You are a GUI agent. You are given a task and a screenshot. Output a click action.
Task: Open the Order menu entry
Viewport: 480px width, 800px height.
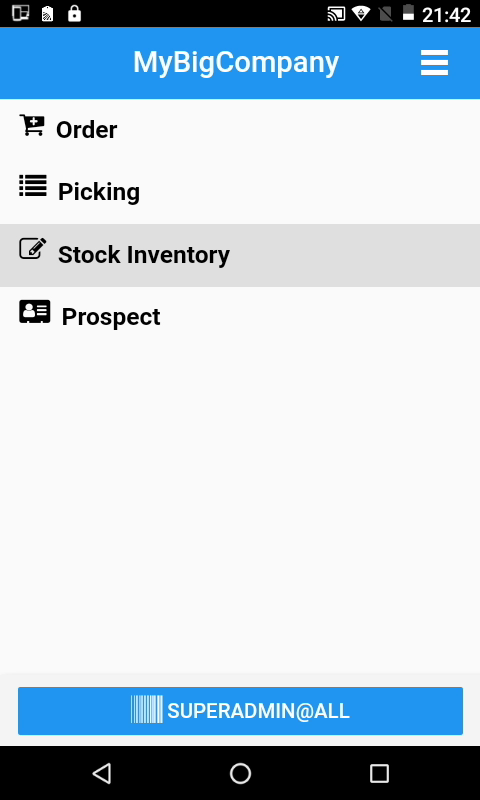(240, 130)
